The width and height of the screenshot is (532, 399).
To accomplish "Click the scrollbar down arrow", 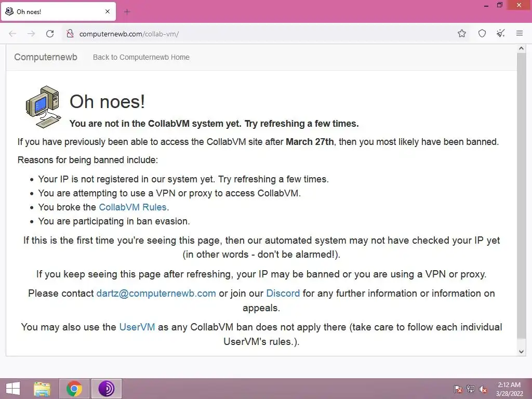I will click(521, 352).
